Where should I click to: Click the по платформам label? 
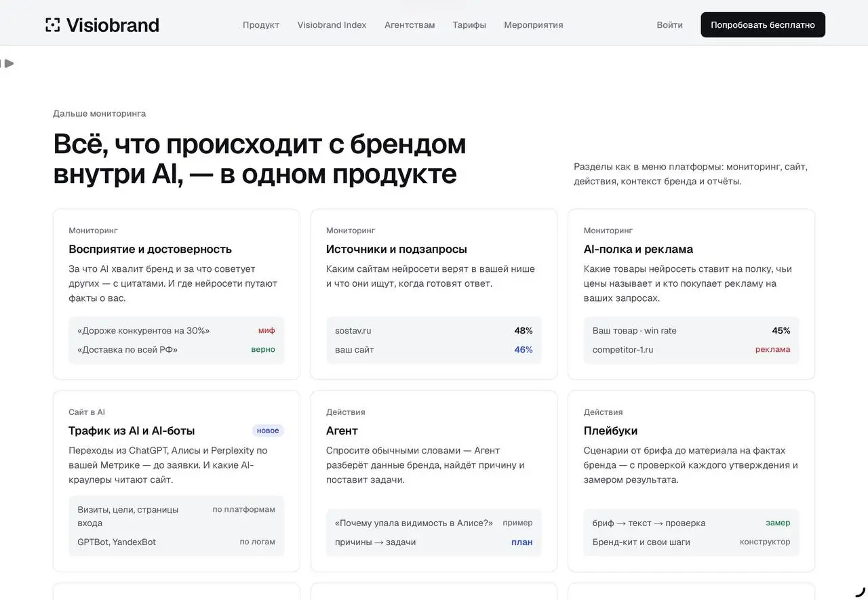[x=244, y=510]
